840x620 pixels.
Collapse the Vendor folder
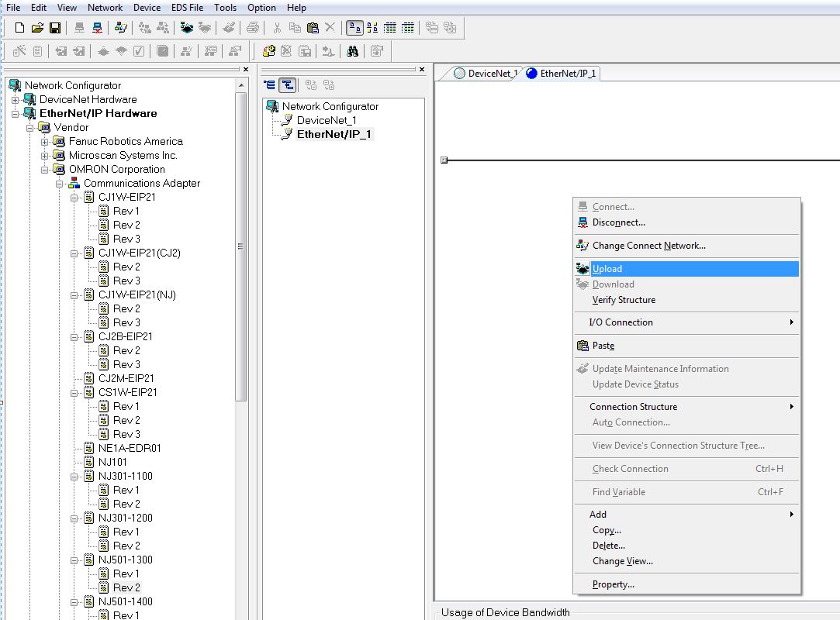30,128
